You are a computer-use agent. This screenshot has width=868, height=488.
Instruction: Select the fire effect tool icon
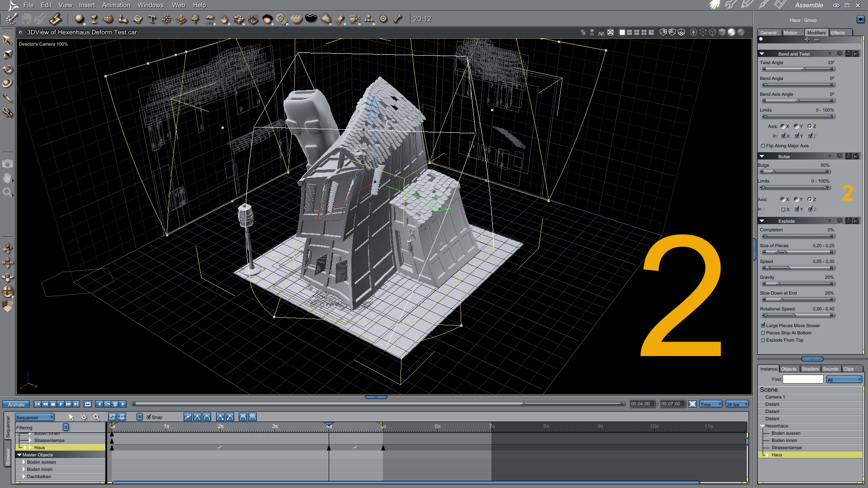click(x=224, y=19)
